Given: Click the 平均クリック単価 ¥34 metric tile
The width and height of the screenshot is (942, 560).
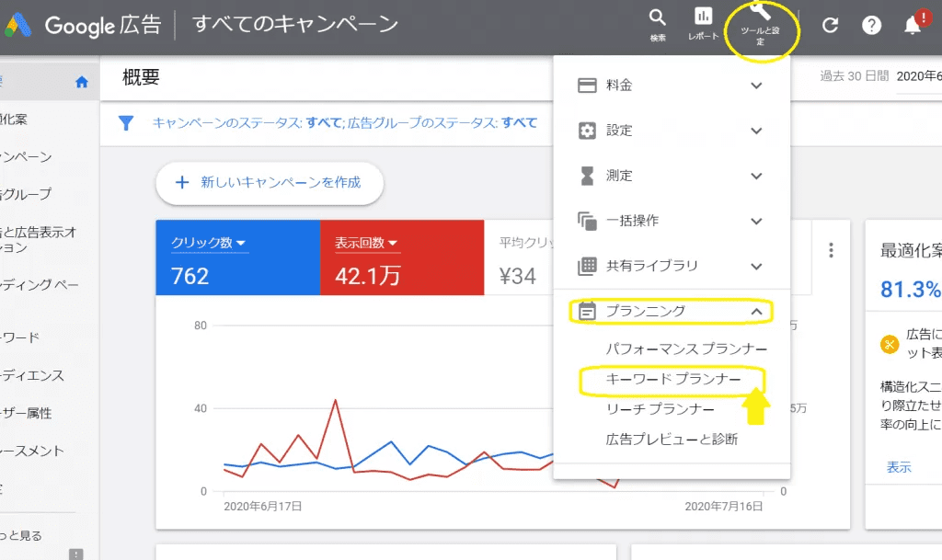Looking at the screenshot, I should (519, 257).
